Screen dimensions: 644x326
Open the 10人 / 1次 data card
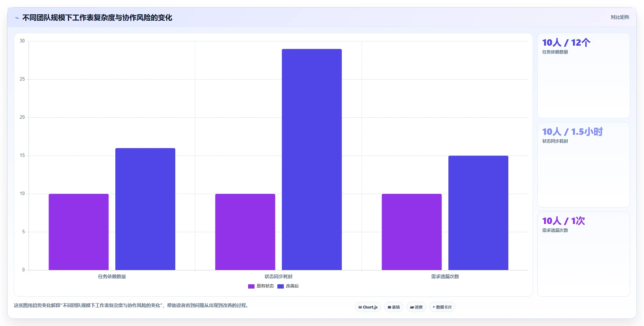(584, 254)
